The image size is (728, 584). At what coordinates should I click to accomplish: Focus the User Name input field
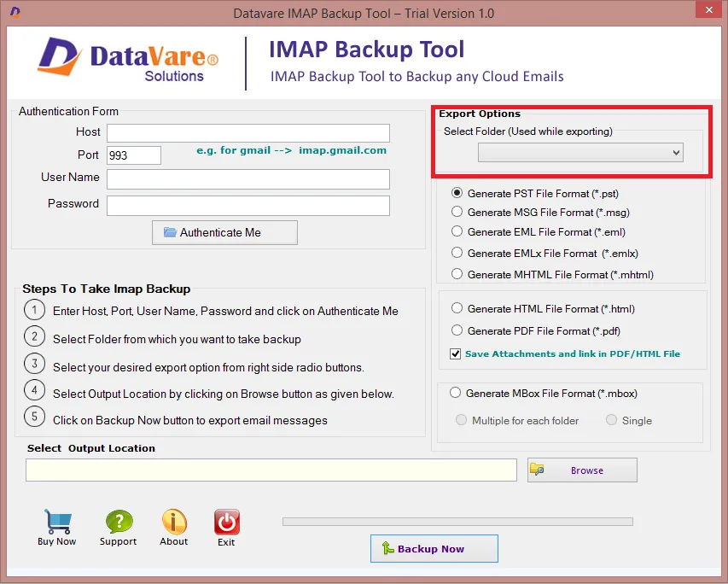[248, 178]
